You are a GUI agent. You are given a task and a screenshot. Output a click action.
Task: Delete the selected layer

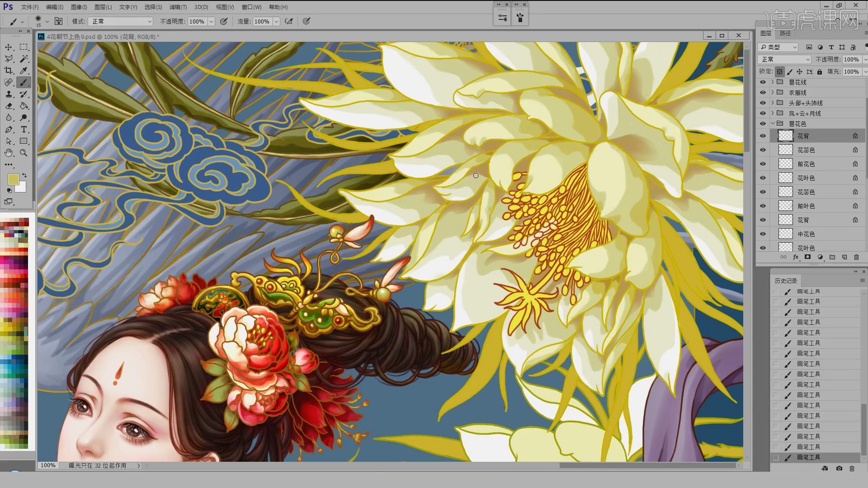click(856, 257)
